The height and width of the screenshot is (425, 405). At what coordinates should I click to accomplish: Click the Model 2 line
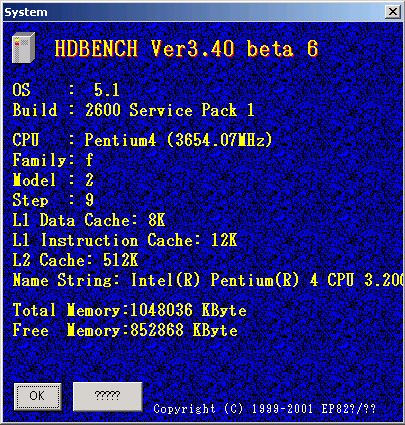[x=53, y=180]
